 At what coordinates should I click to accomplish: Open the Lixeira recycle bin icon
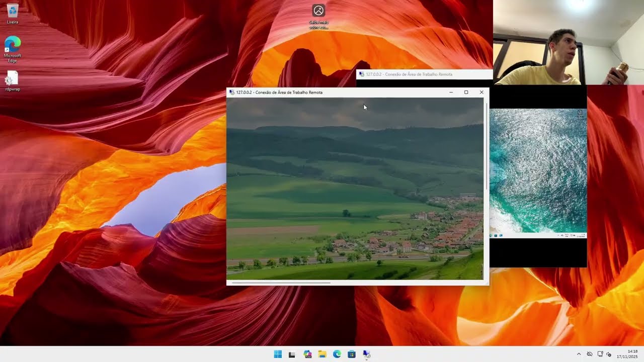[x=13, y=14]
